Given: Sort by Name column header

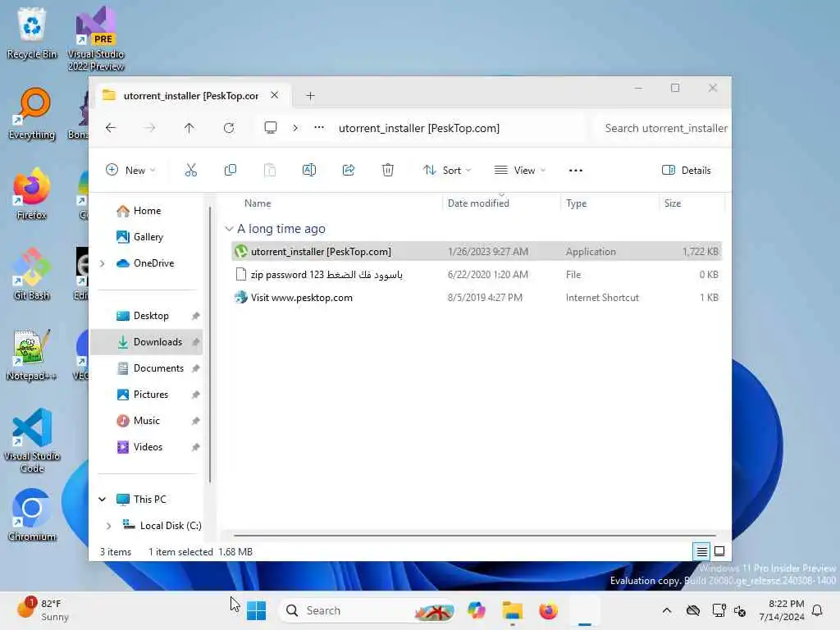Looking at the screenshot, I should coord(258,203).
